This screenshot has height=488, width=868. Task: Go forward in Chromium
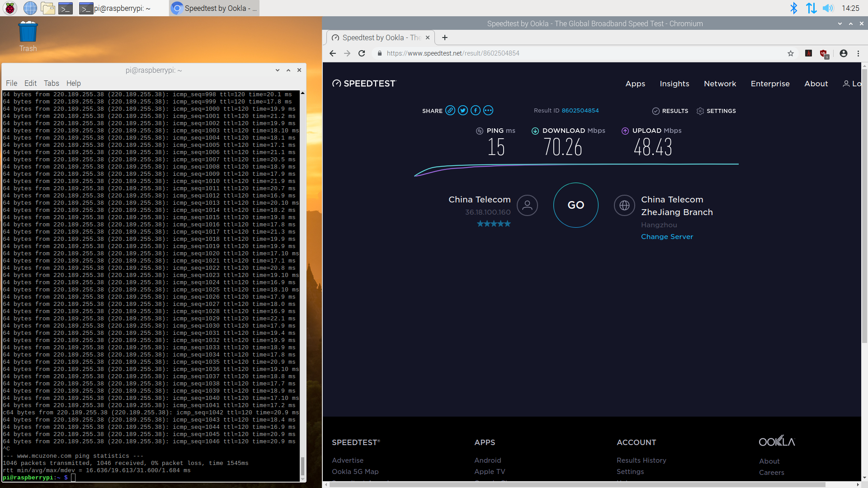pyautogui.click(x=347, y=53)
